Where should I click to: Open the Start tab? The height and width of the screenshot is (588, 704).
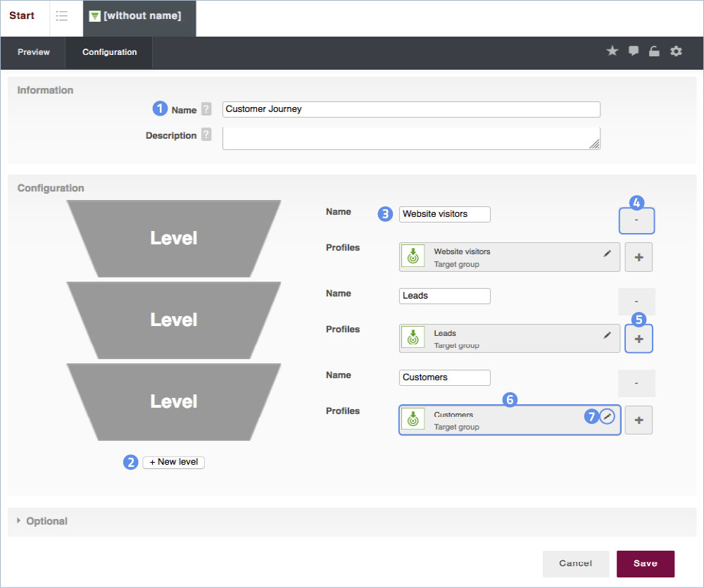point(22,16)
